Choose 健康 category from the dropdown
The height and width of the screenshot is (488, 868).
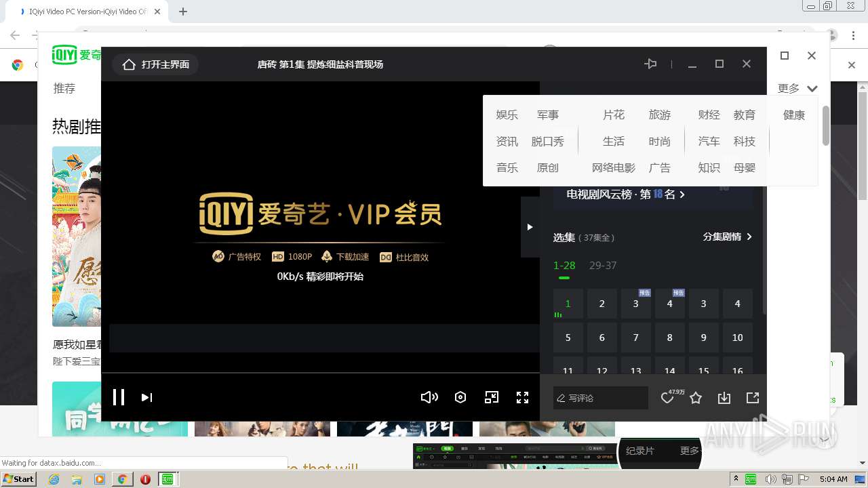(x=794, y=115)
